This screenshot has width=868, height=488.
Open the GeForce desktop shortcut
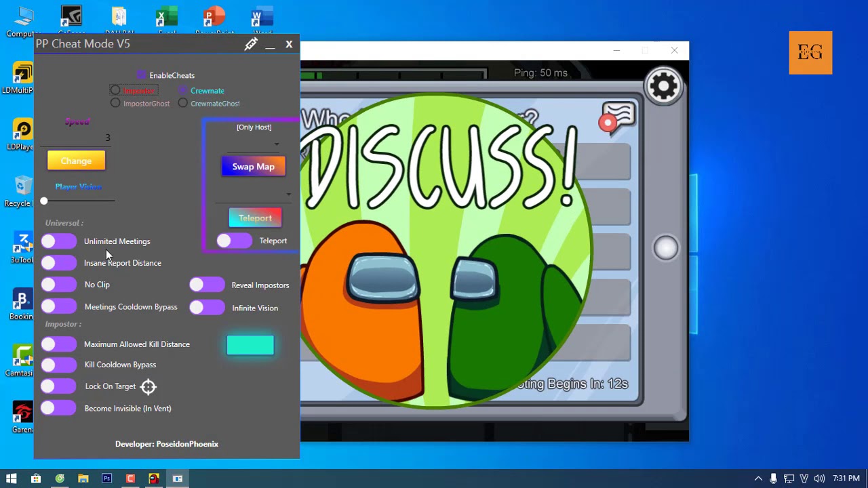pyautogui.click(x=71, y=21)
